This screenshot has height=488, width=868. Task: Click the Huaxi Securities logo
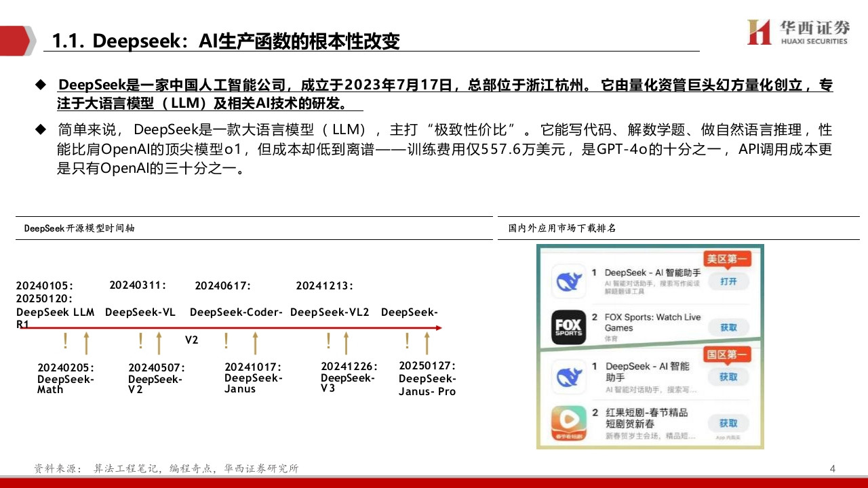797,31
